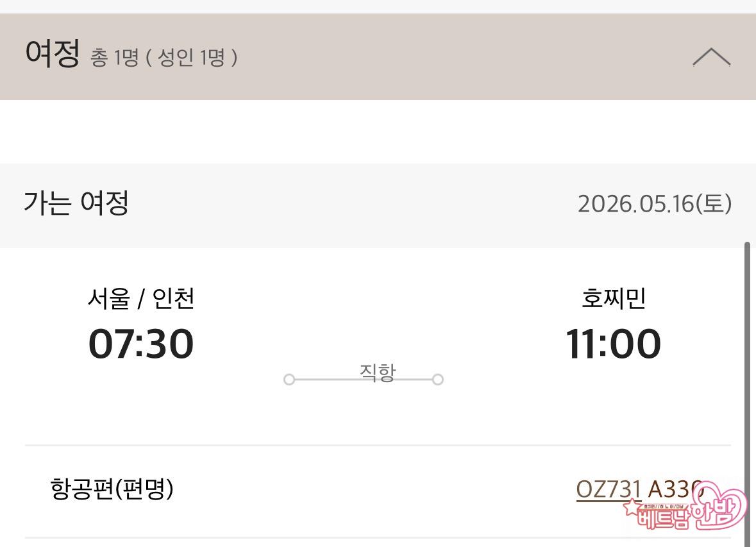Viewport: 756px width, 547px height.
Task: Click the 서울 / 인천 departure city
Action: (141, 298)
